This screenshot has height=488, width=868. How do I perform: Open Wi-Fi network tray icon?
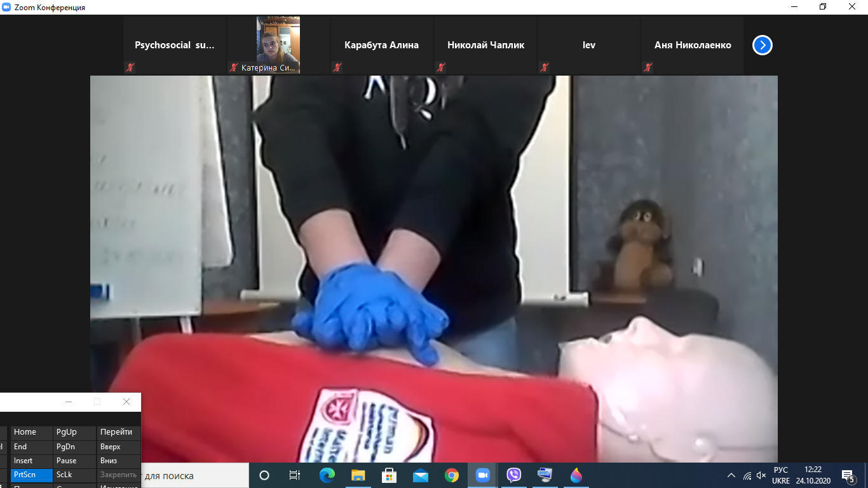click(x=747, y=475)
